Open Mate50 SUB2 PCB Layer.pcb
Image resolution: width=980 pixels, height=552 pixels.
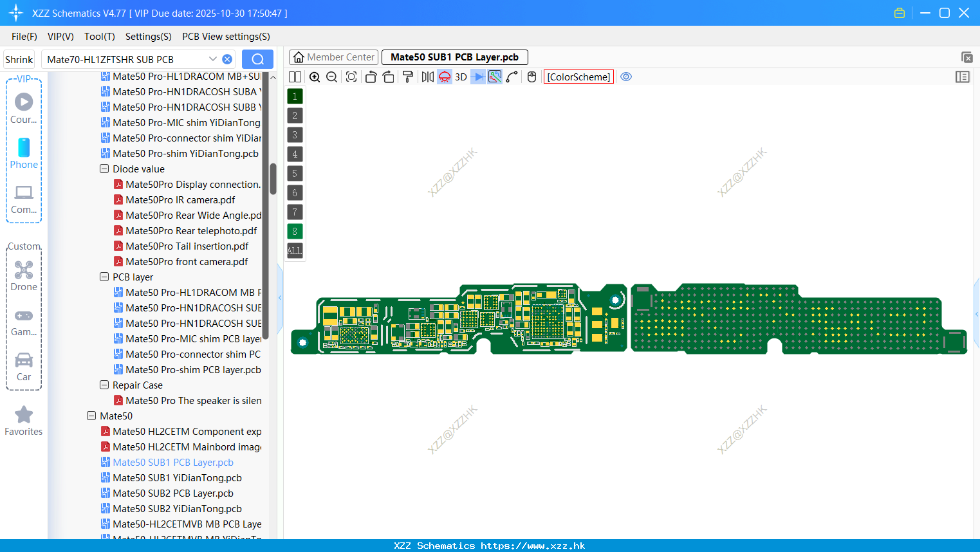coord(173,493)
